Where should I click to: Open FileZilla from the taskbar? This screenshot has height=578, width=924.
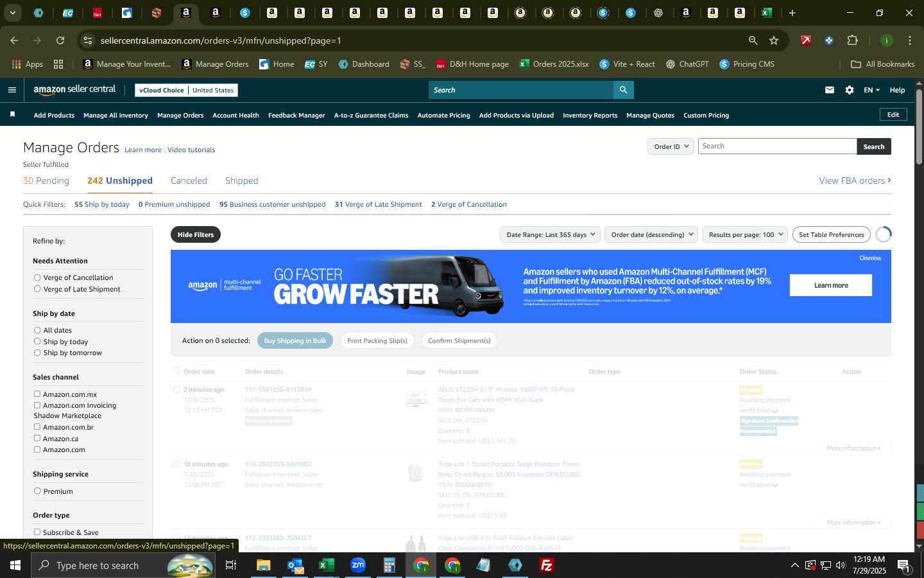547,565
